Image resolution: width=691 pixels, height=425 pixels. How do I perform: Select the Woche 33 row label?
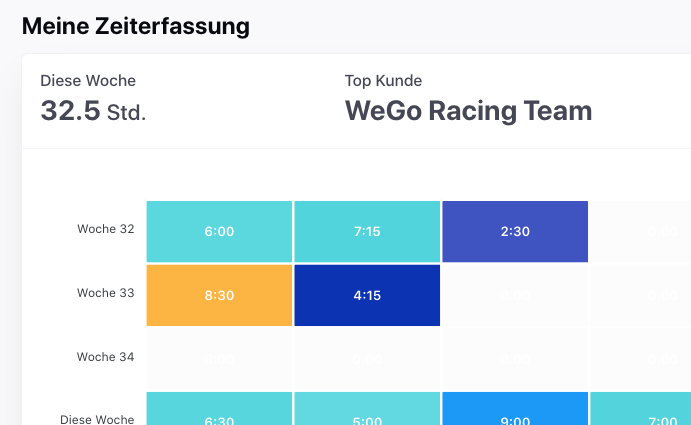pos(105,293)
